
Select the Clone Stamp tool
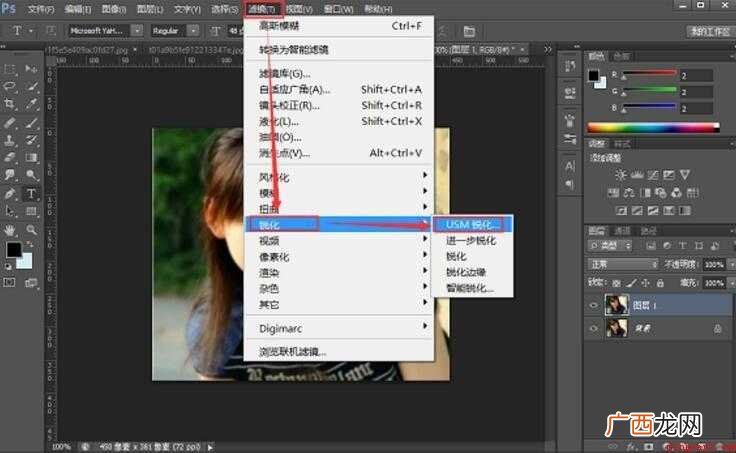pos(9,140)
